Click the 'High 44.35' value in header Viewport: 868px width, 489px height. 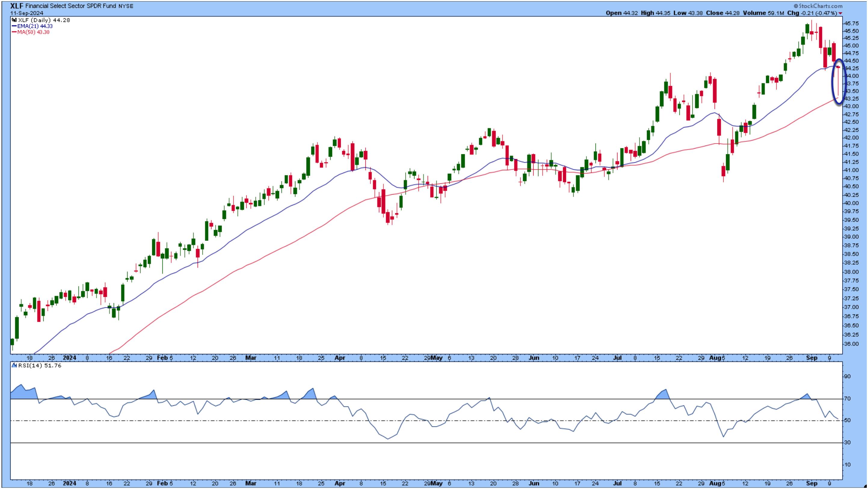tap(656, 13)
